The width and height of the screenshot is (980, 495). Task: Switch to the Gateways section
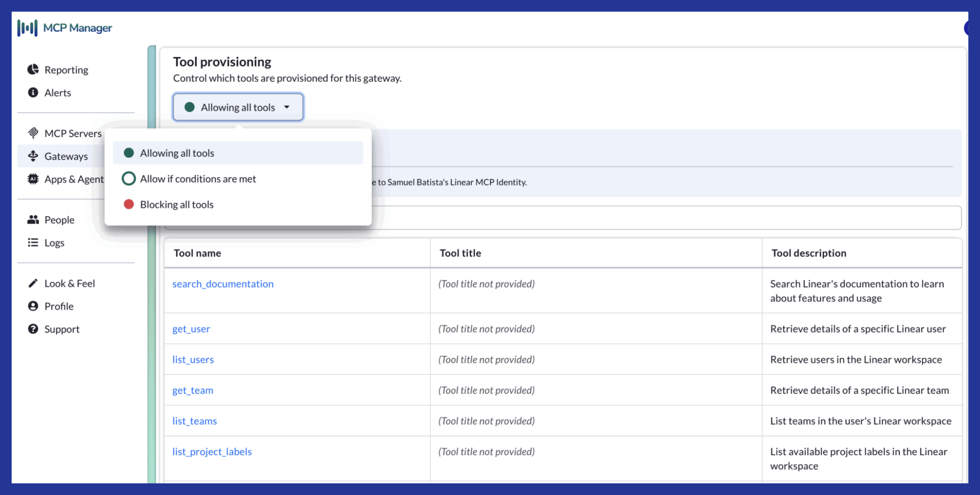pyautogui.click(x=66, y=156)
